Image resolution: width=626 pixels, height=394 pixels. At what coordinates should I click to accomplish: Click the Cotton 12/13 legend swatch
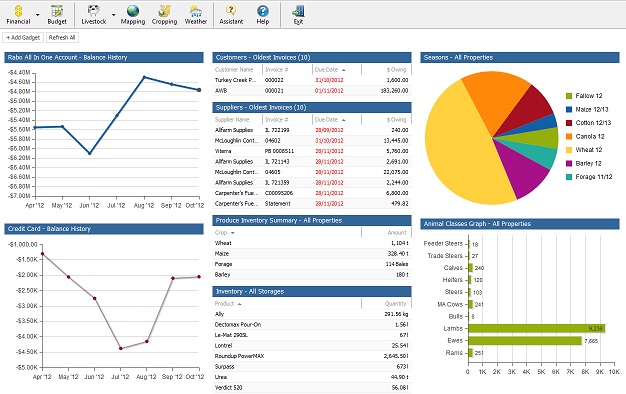(x=569, y=123)
